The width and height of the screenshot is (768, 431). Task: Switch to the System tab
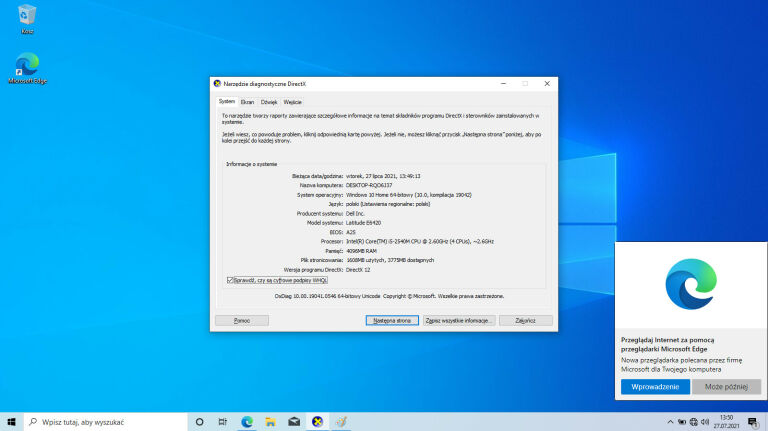tap(227, 101)
